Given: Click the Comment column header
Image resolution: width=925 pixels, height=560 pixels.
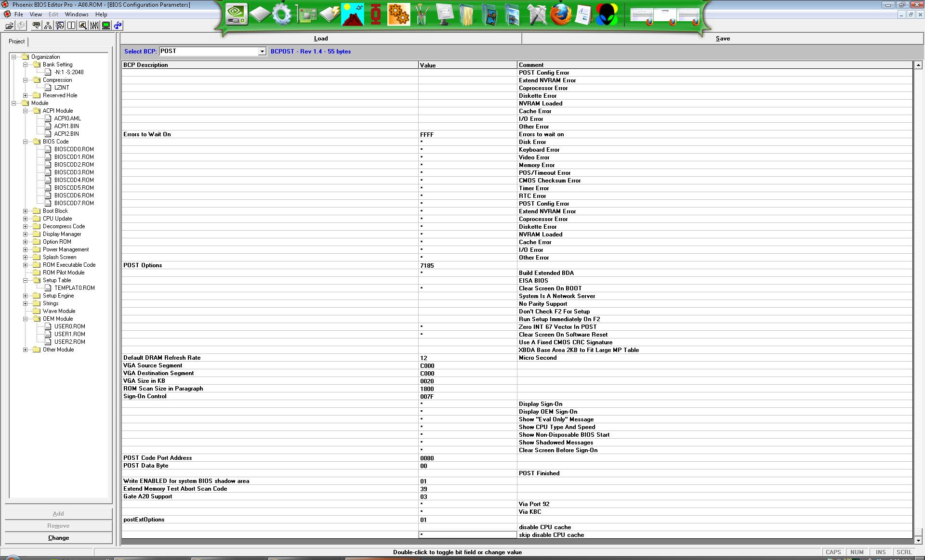Looking at the screenshot, I should [715, 65].
